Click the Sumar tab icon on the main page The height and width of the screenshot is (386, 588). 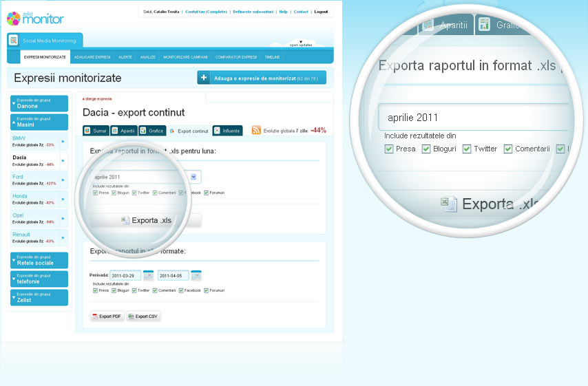point(87,131)
